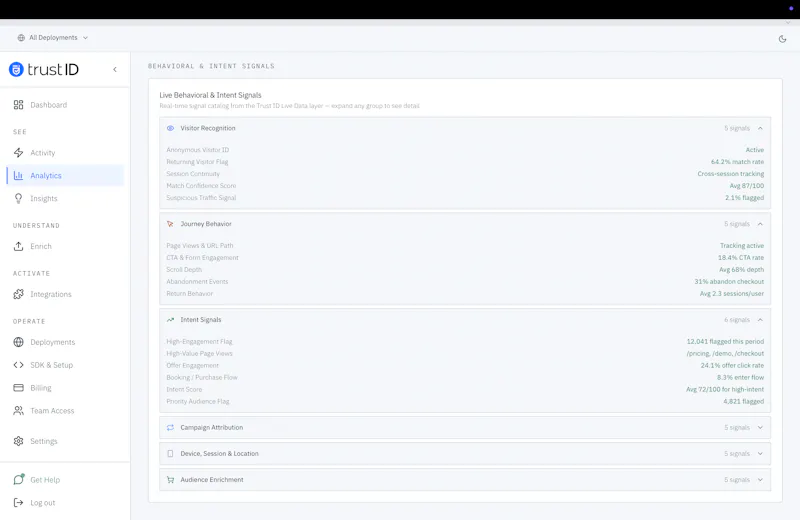Open the Integrations page

65,294
